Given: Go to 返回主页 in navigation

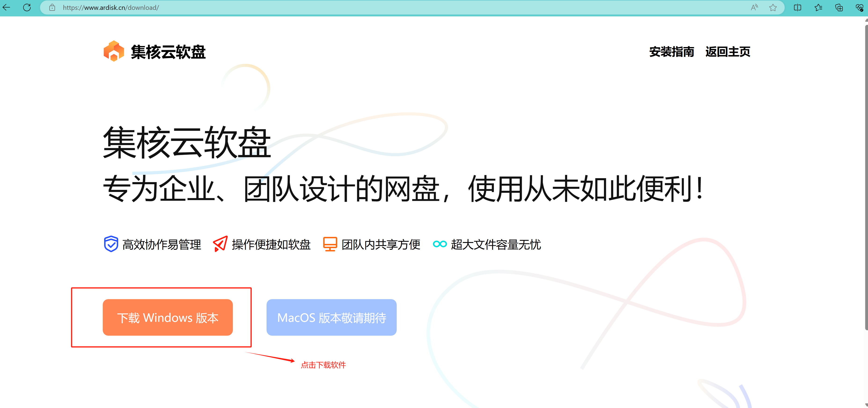Looking at the screenshot, I should click(728, 52).
